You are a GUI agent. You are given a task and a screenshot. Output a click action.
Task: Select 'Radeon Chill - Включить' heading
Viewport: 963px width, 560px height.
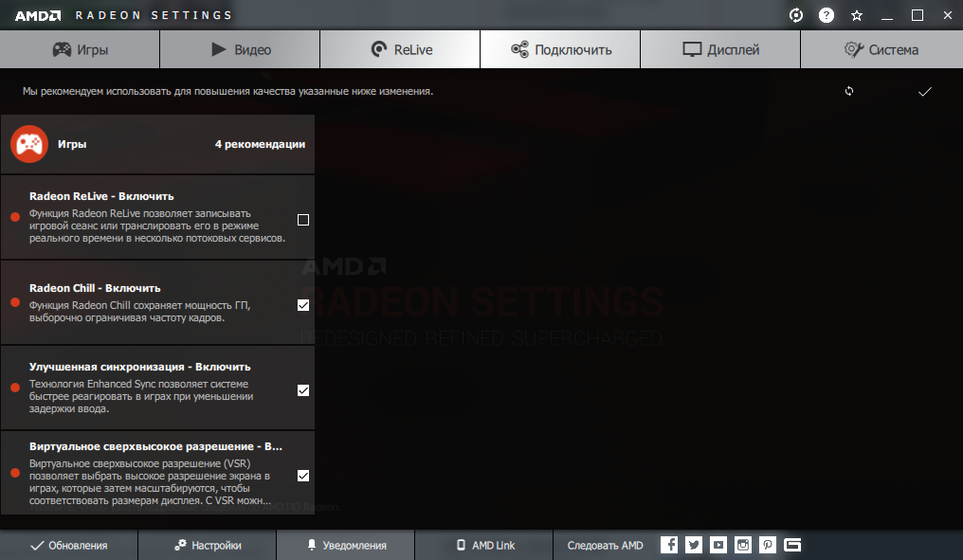pyautogui.click(x=95, y=288)
